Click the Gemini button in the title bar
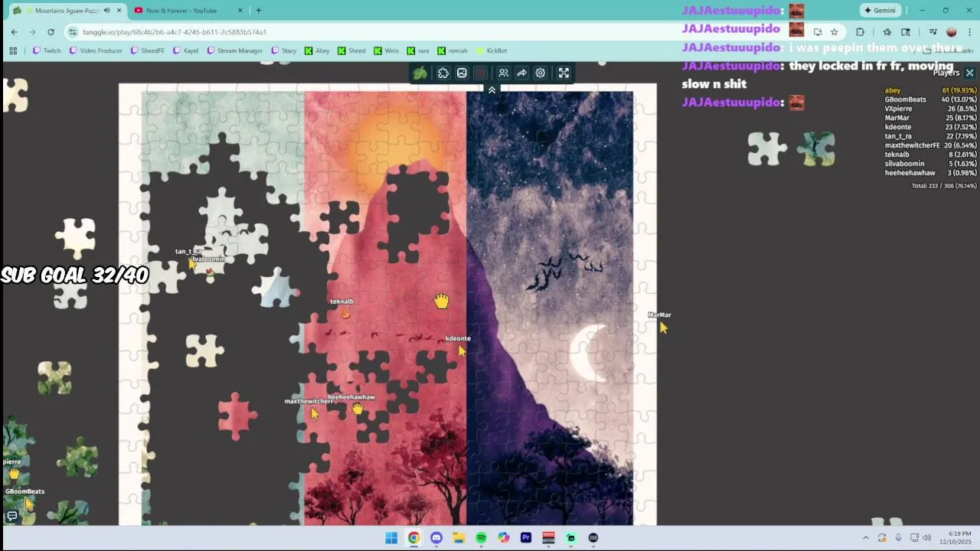The width and height of the screenshot is (980, 551). point(879,11)
